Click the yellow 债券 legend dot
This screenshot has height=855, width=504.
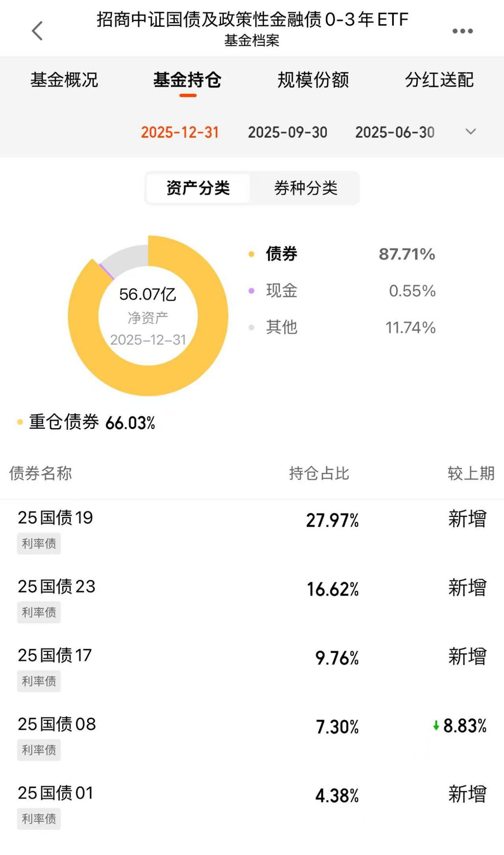pos(252,254)
